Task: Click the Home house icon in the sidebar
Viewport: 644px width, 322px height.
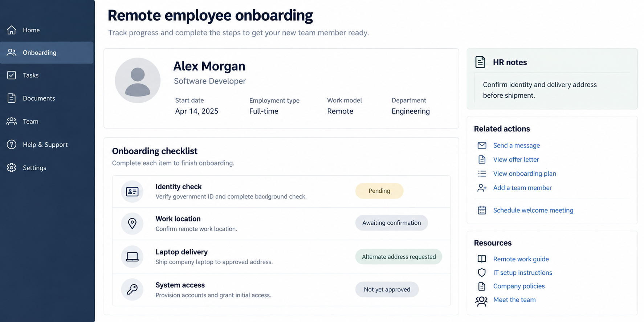Action: [12, 30]
